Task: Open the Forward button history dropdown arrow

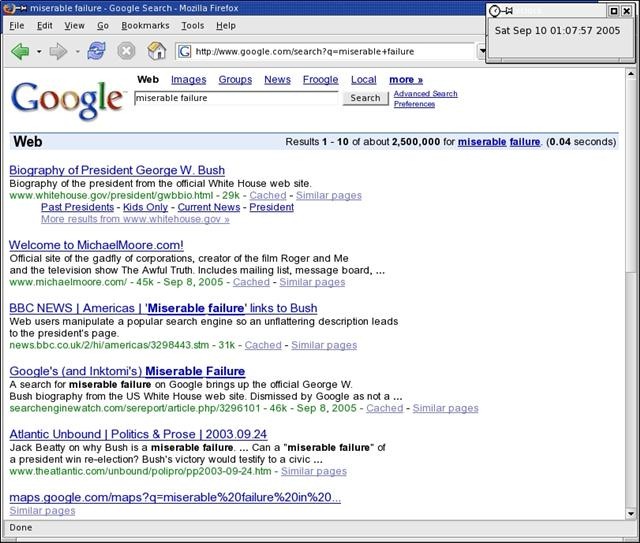Action: click(x=77, y=51)
